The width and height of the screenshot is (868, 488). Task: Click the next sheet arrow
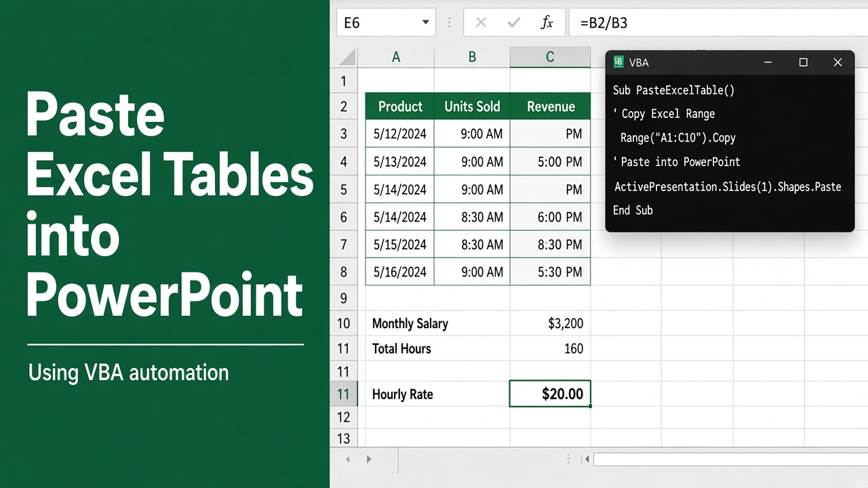coord(369,460)
